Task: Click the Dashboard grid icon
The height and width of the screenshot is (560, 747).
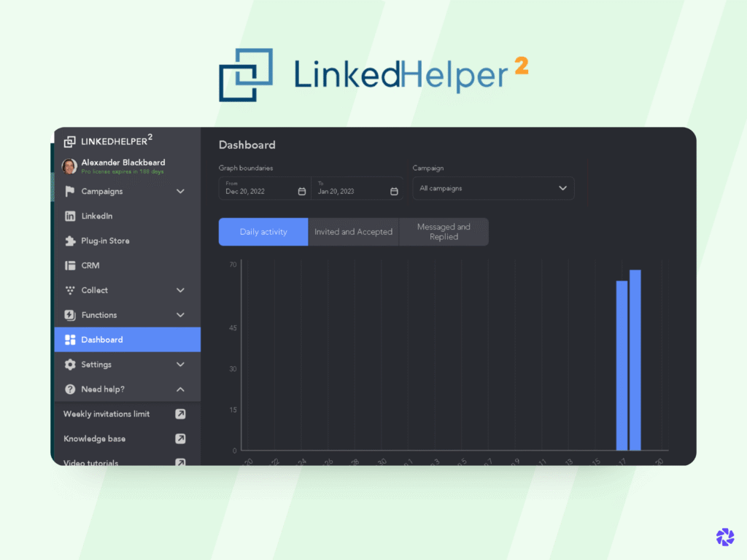Action: (69, 339)
